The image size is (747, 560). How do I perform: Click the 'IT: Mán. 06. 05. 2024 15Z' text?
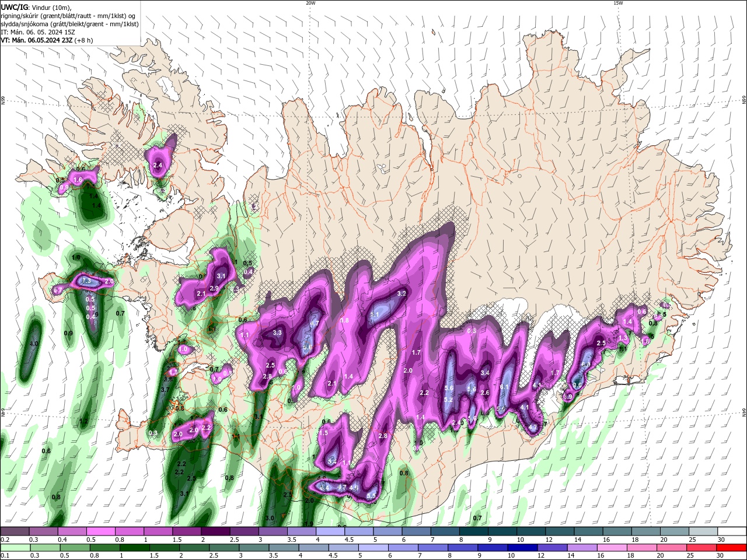click(38, 32)
